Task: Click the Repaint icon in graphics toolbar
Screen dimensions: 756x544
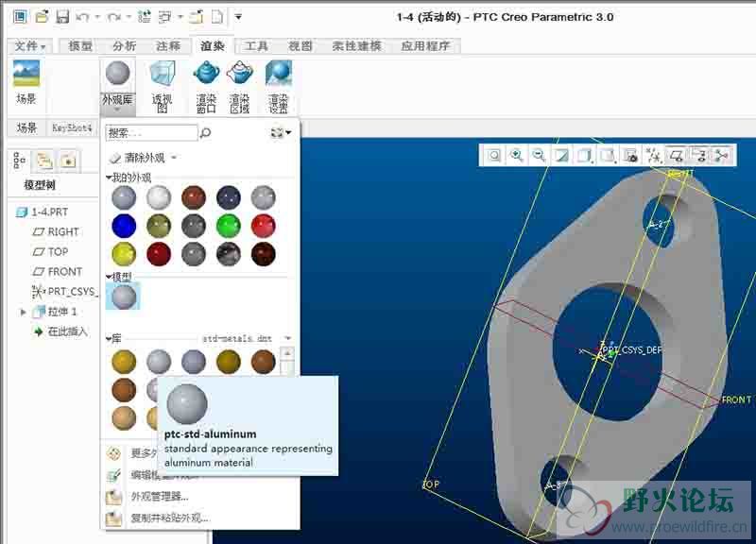Action: click(561, 155)
